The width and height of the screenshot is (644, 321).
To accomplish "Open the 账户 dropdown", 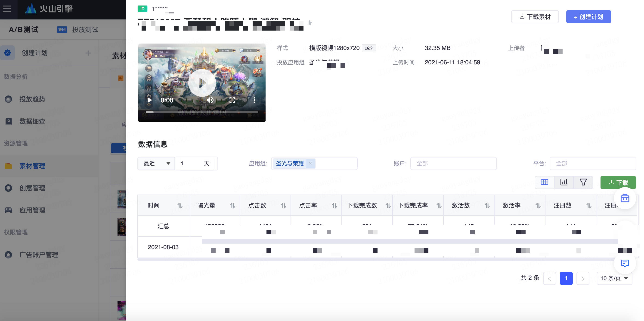I will tap(453, 164).
